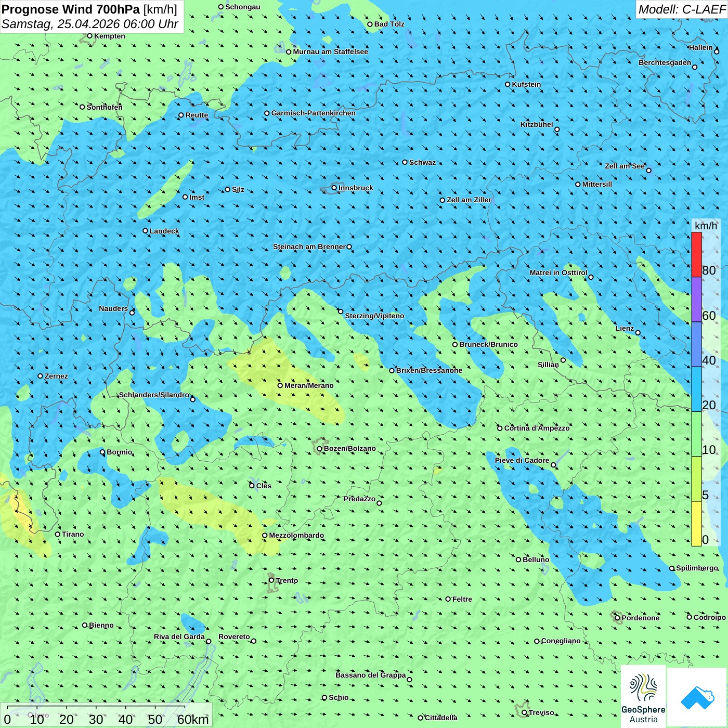Select the Schongau label

(242, 7)
